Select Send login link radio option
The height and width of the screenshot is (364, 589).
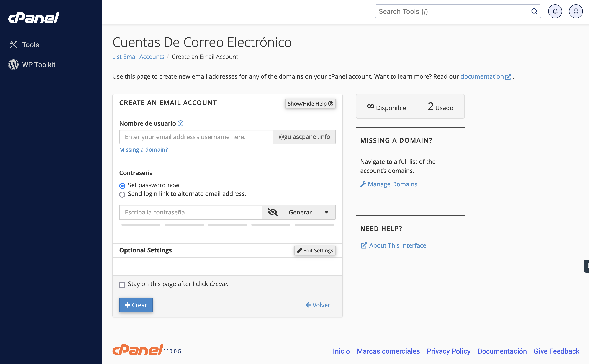click(x=122, y=194)
